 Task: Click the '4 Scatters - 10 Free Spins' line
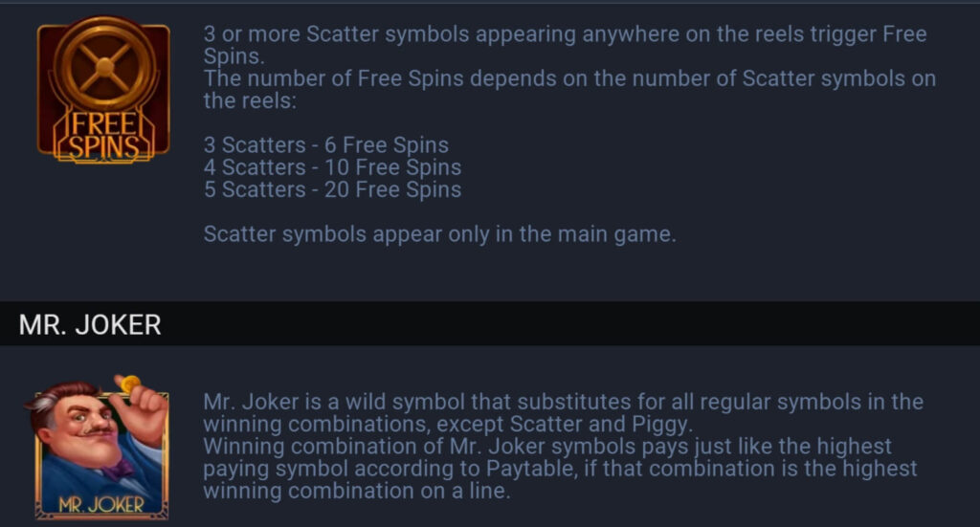332,167
